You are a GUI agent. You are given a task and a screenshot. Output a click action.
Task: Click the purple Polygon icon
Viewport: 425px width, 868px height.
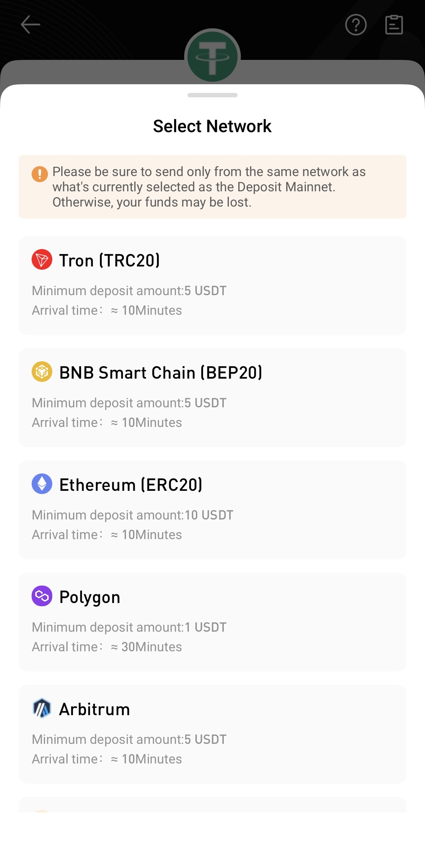point(42,596)
